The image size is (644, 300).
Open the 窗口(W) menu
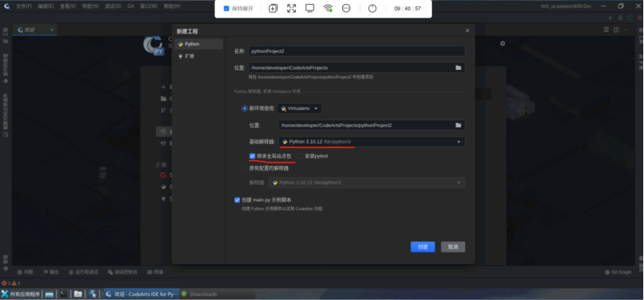149,6
